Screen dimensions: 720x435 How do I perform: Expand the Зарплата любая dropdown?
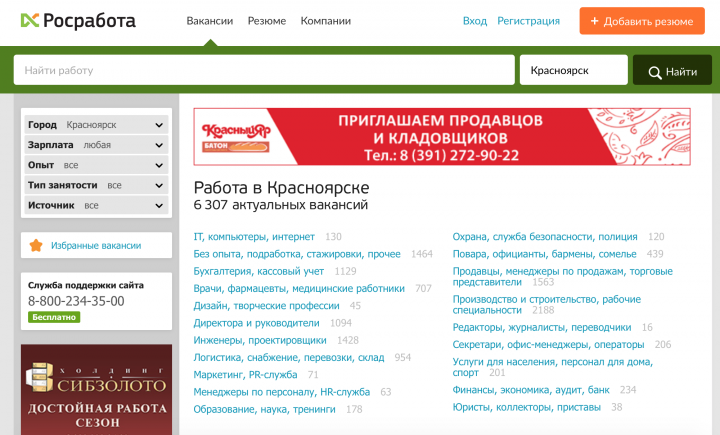[x=96, y=145]
